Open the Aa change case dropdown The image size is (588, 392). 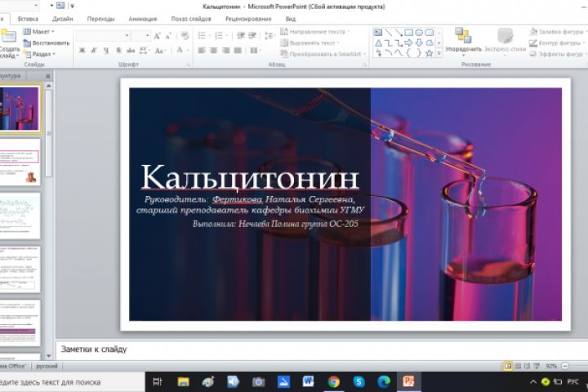[160, 51]
